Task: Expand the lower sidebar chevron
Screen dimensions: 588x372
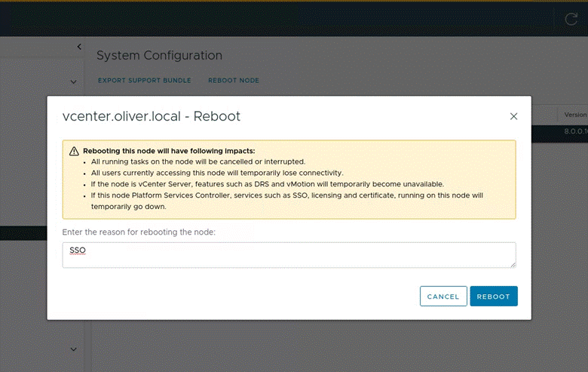Action: (x=74, y=349)
